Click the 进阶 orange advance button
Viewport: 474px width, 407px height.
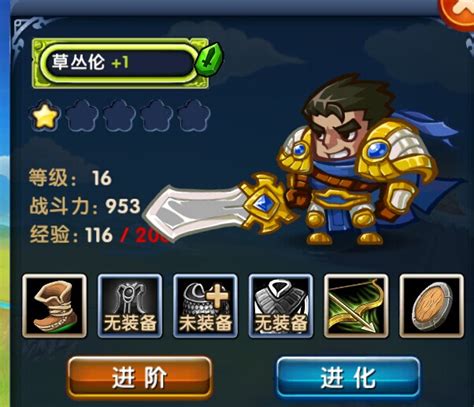tap(140, 378)
